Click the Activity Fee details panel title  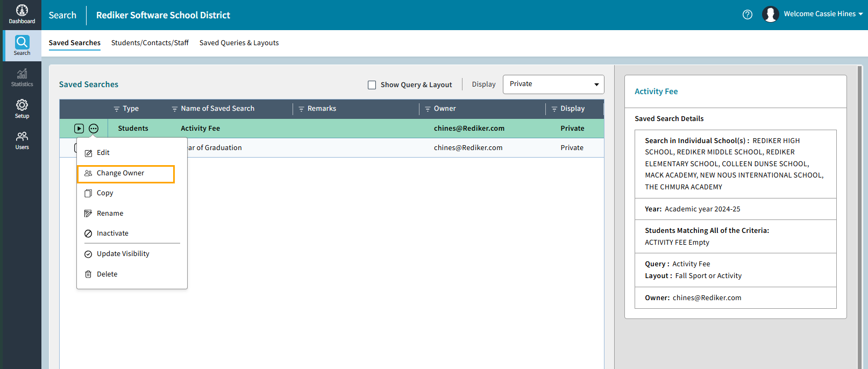pyautogui.click(x=656, y=91)
